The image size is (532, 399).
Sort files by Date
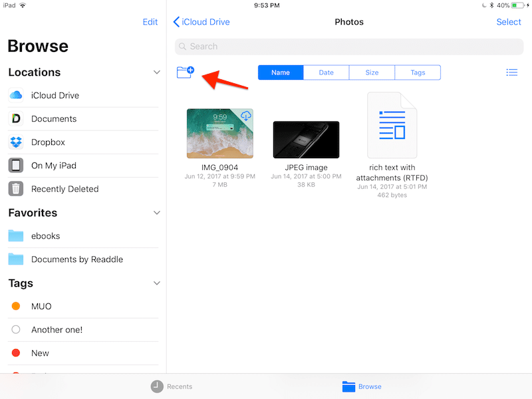pos(326,72)
